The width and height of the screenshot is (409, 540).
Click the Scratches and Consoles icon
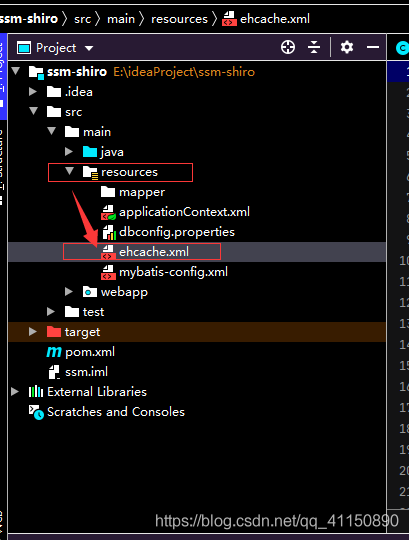tap(36, 412)
